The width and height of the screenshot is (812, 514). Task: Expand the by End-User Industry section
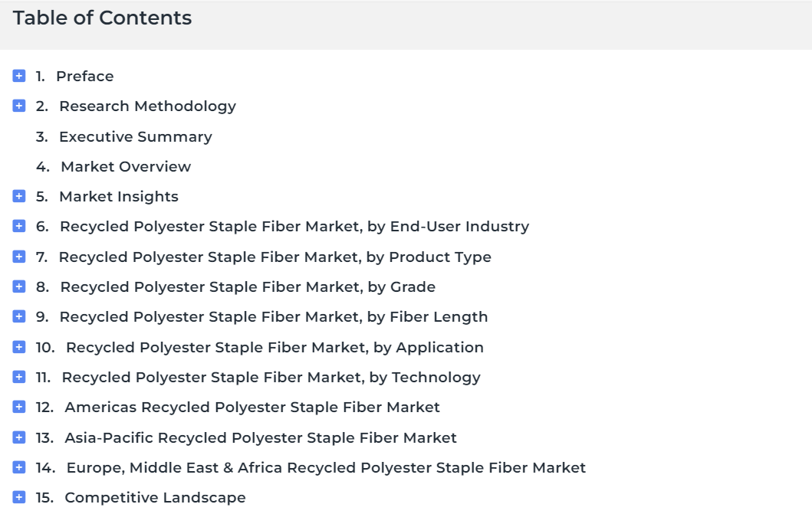coord(19,227)
